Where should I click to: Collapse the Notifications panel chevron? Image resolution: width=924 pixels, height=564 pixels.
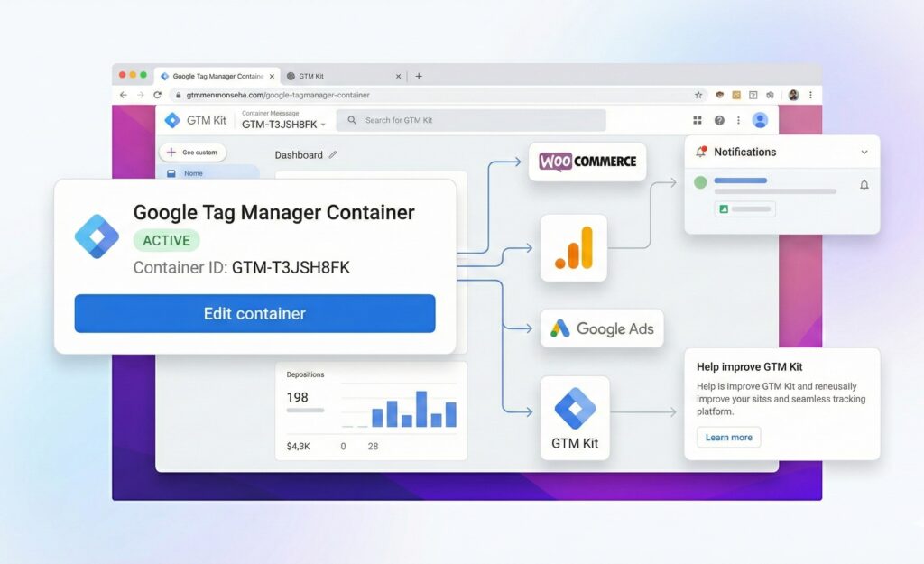(x=864, y=152)
